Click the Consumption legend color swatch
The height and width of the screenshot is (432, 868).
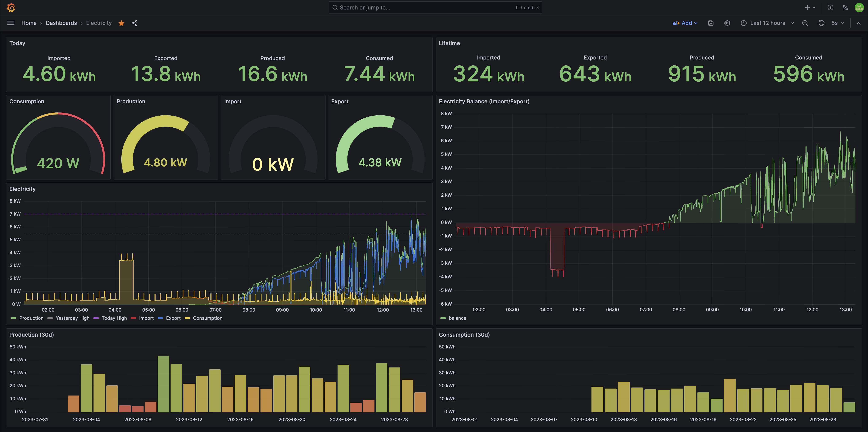[x=187, y=318]
